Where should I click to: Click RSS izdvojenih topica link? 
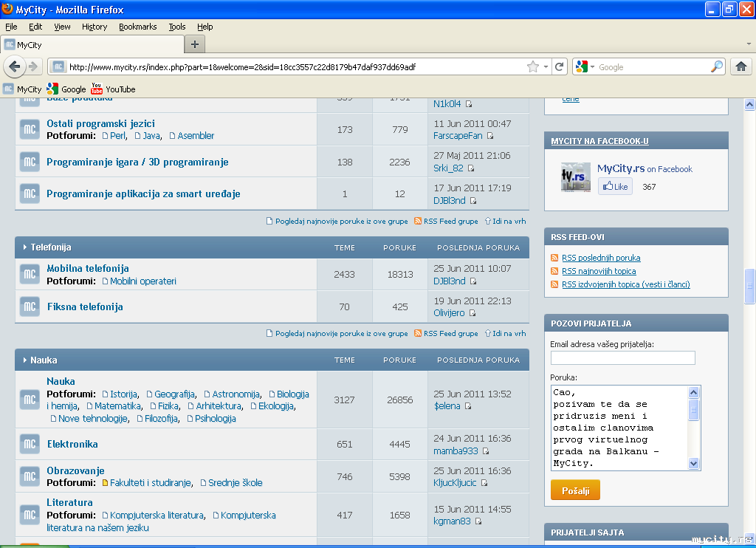pyautogui.click(x=626, y=284)
